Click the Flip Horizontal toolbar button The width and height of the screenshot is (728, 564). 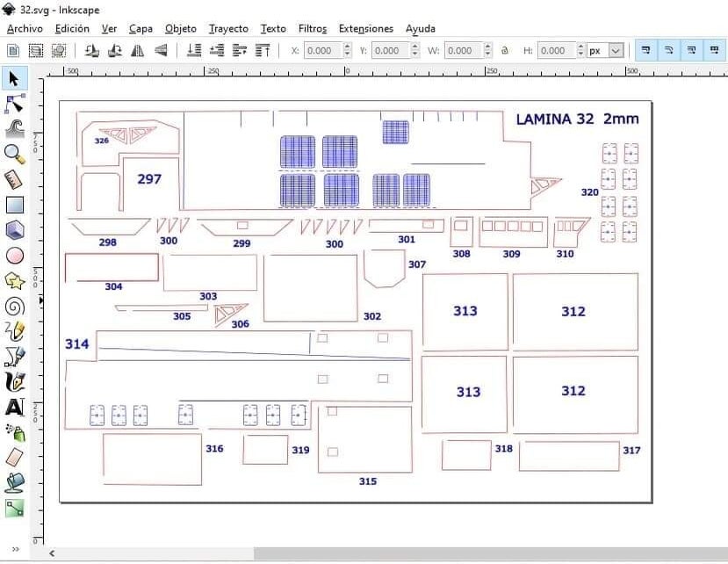click(138, 51)
